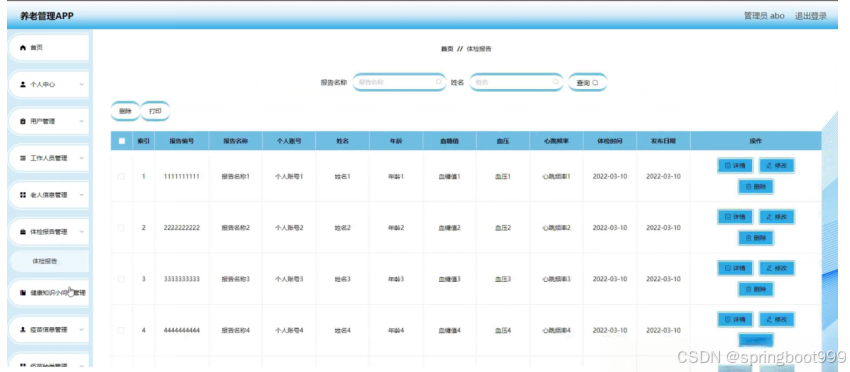Toggle the select-all checkbox in table header

(x=121, y=141)
